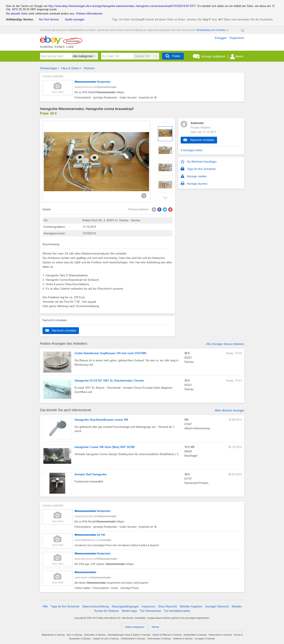Click Nachricht schreiben in seller box
The height and width of the screenshot is (644, 284).
pyautogui.click(x=199, y=140)
